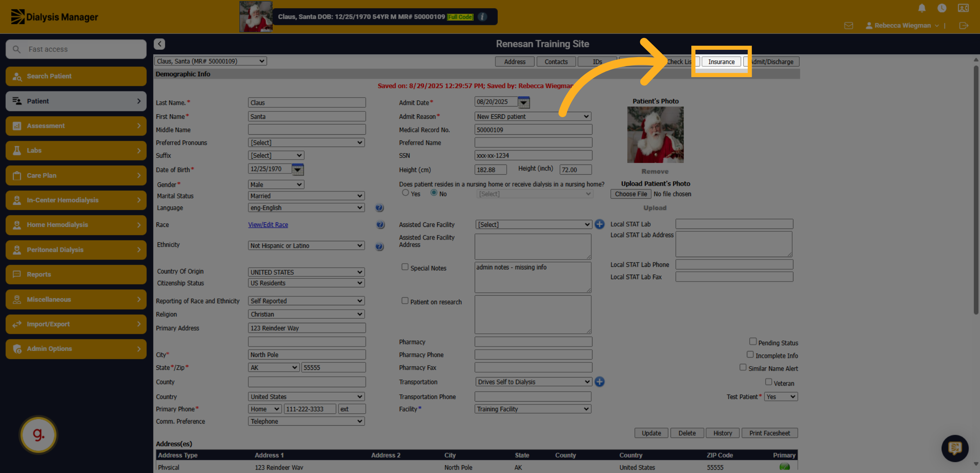Click the Print Facesheet button

[x=769, y=433]
